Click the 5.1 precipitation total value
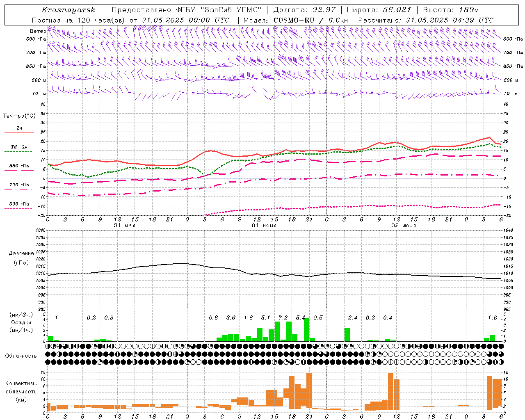Image resolution: width=525 pixels, height=420 pixels. click(x=265, y=318)
